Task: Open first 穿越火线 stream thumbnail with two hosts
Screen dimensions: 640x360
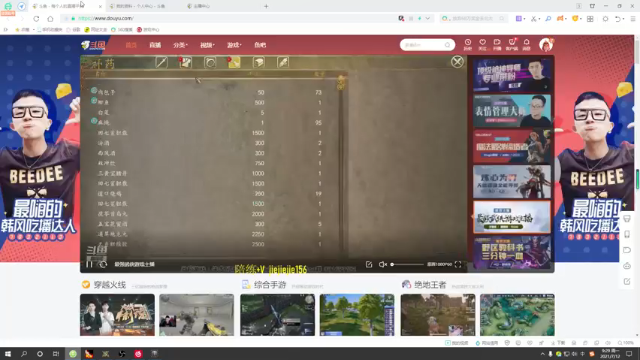Action: [x=117, y=315]
